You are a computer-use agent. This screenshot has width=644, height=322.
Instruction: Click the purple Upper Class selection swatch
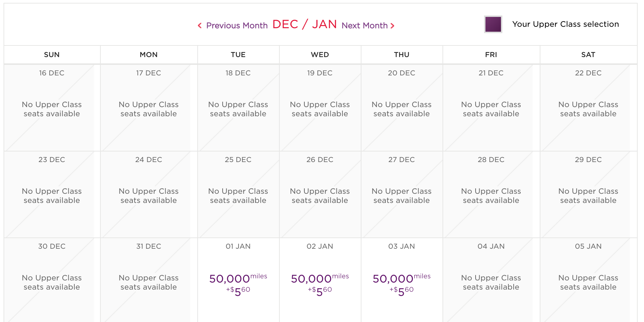tap(493, 24)
